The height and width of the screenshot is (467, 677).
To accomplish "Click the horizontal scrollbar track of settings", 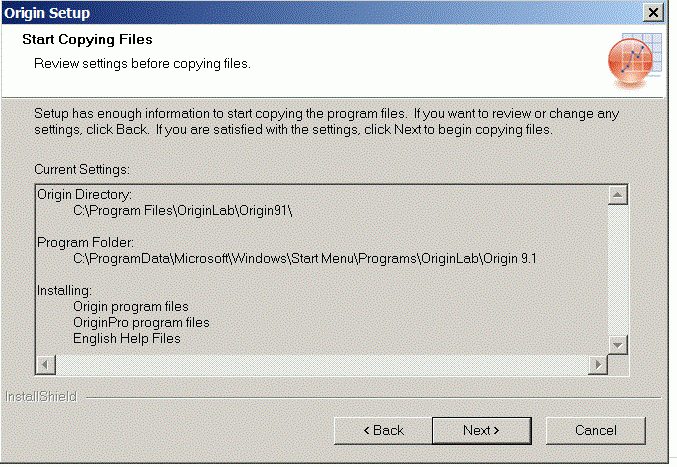I will 320,364.
